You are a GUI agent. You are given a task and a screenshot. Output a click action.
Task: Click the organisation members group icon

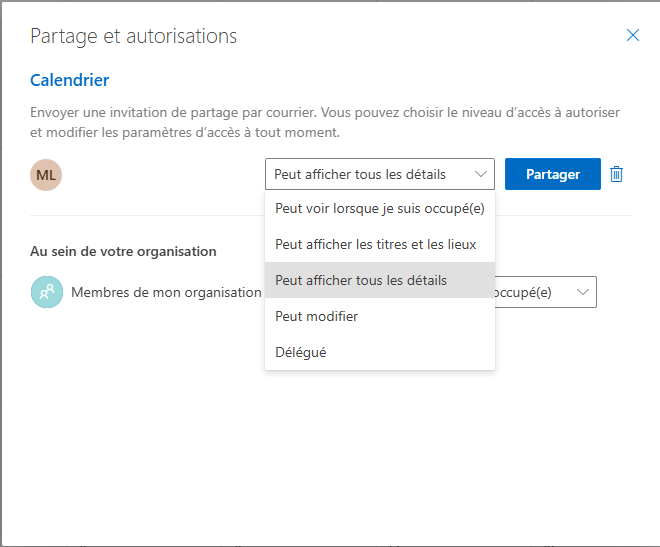coord(46,292)
